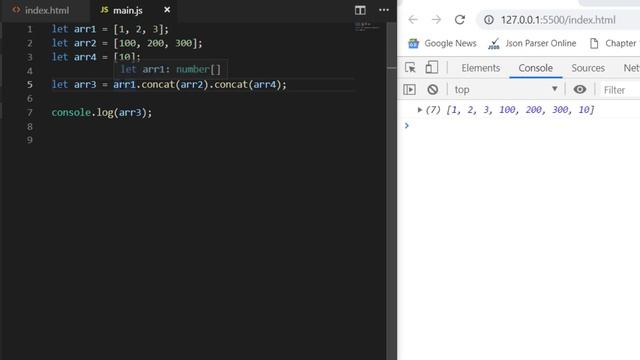Open the Sources panel tab
The image size is (640, 360).
(x=588, y=68)
